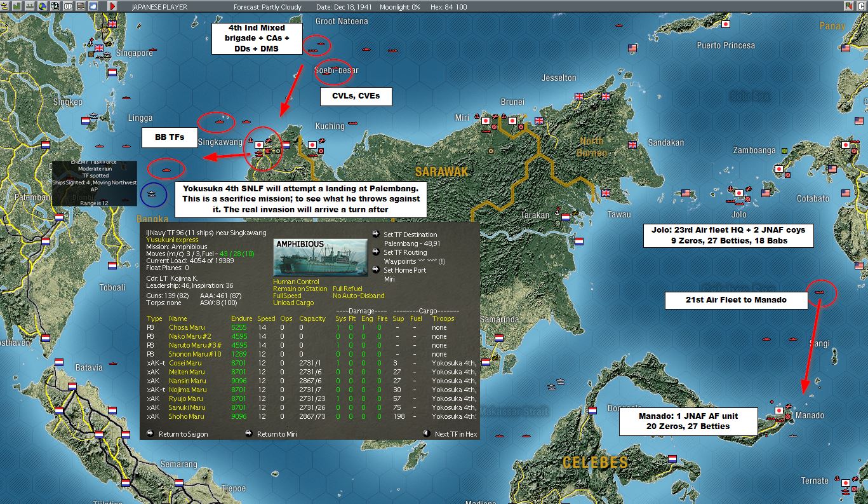Click the globe map icon in toolbar

pos(43,6)
